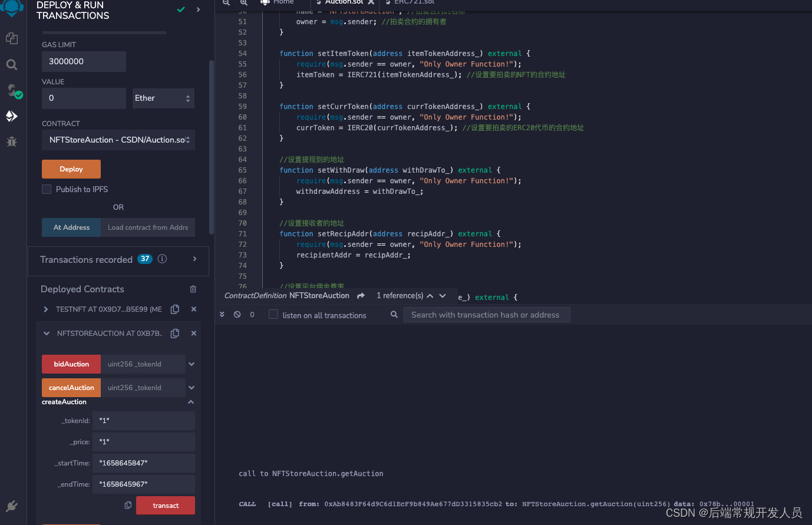Click the 1 reference(s) label
The image size is (812, 525).
tap(400, 296)
